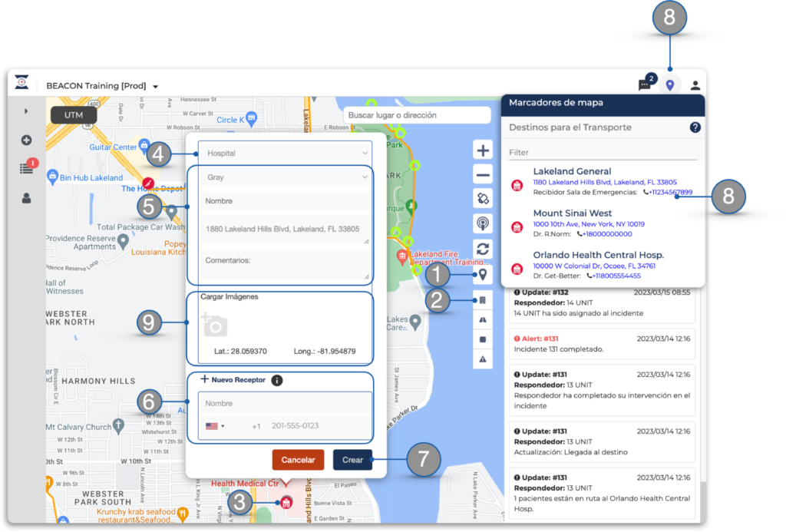Select the square marker tool
The width and height of the screenshot is (786, 532).
(483, 339)
